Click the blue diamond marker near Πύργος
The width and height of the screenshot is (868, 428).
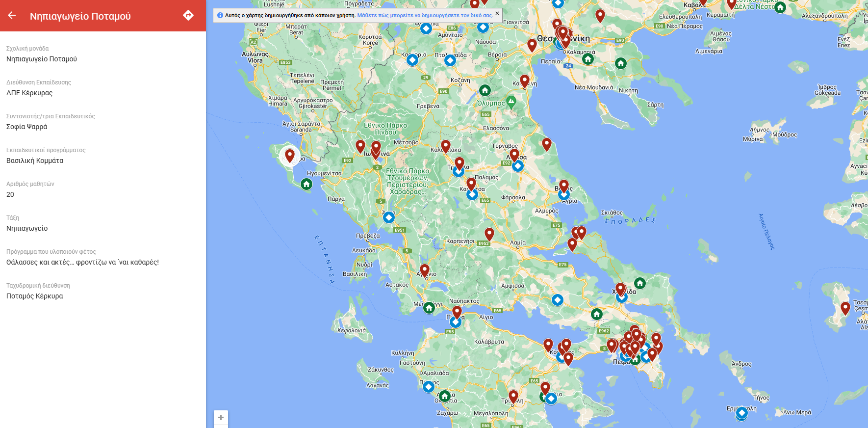[429, 387]
